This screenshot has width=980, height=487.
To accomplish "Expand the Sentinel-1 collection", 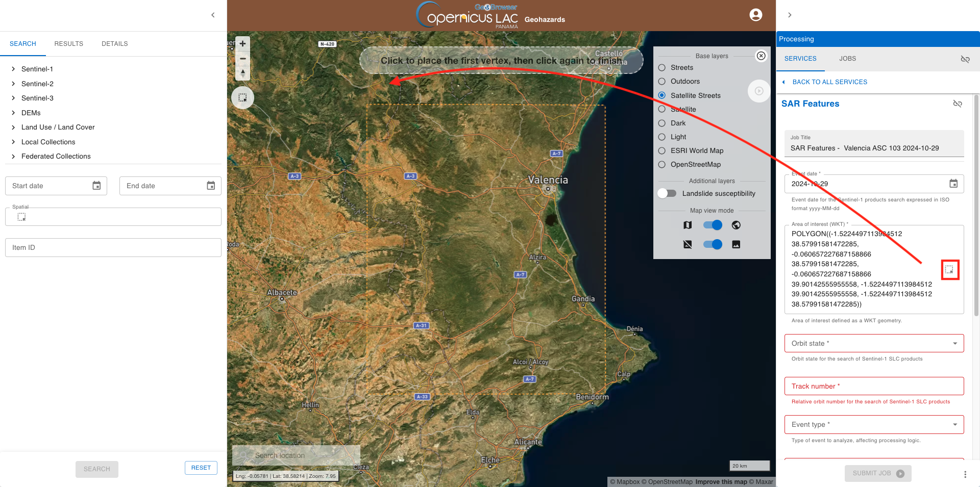I will tap(13, 69).
